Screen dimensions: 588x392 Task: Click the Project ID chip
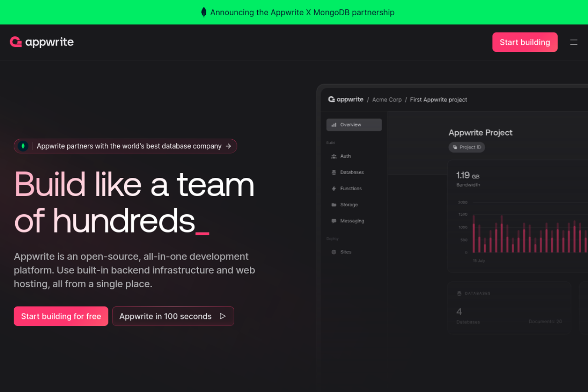[467, 147]
